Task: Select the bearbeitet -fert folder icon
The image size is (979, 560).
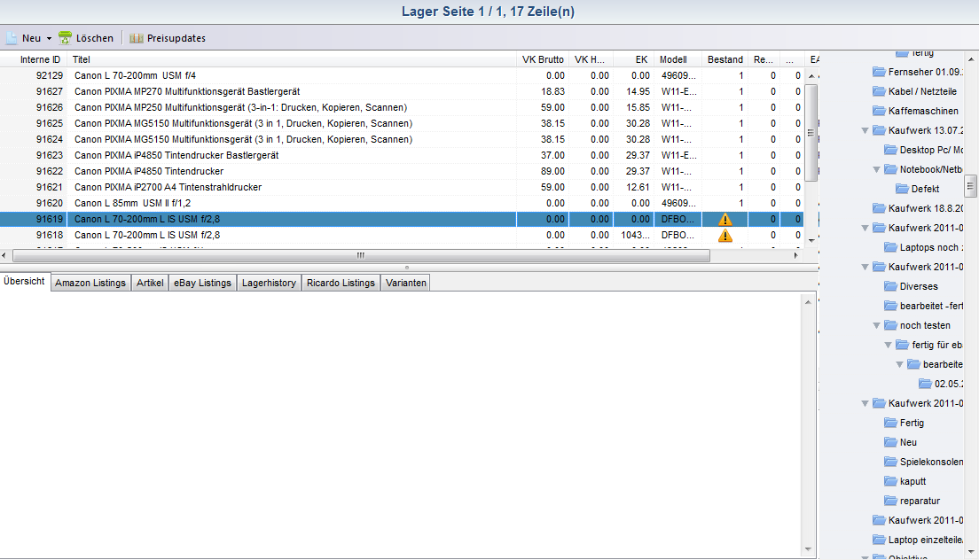Action: (891, 306)
